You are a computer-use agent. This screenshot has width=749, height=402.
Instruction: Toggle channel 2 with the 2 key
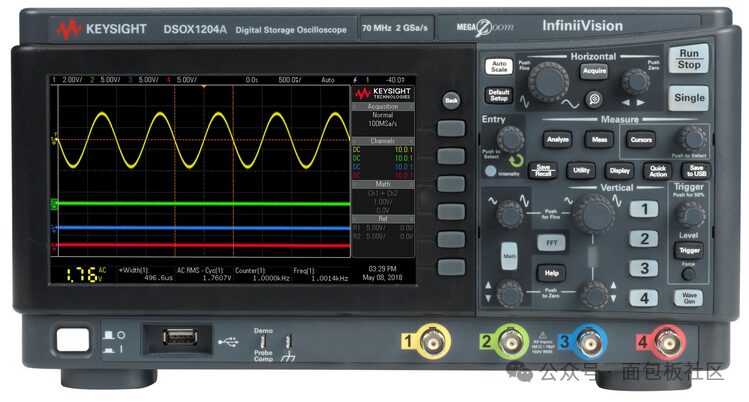pyautogui.click(x=644, y=239)
